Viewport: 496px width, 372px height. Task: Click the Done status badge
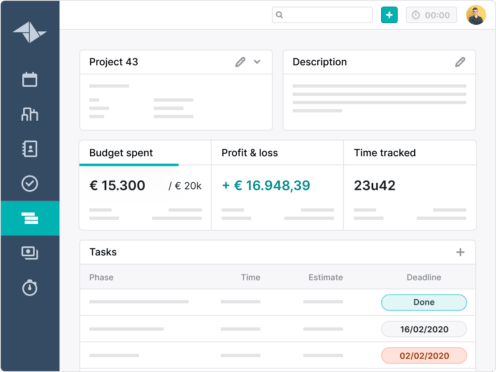(x=424, y=302)
